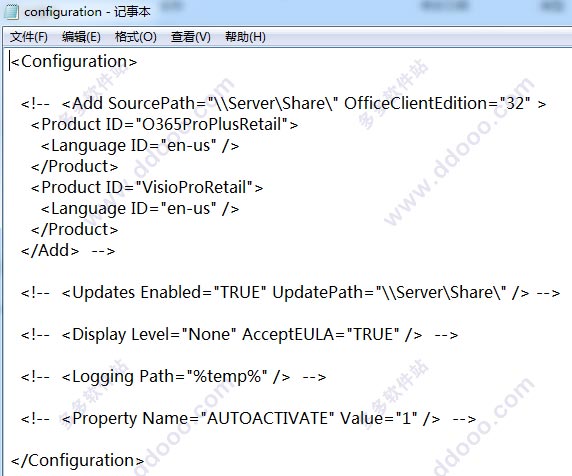Image resolution: width=572 pixels, height=476 pixels.
Task: Open the 编辑(E) menu
Action: pyautogui.click(x=81, y=37)
